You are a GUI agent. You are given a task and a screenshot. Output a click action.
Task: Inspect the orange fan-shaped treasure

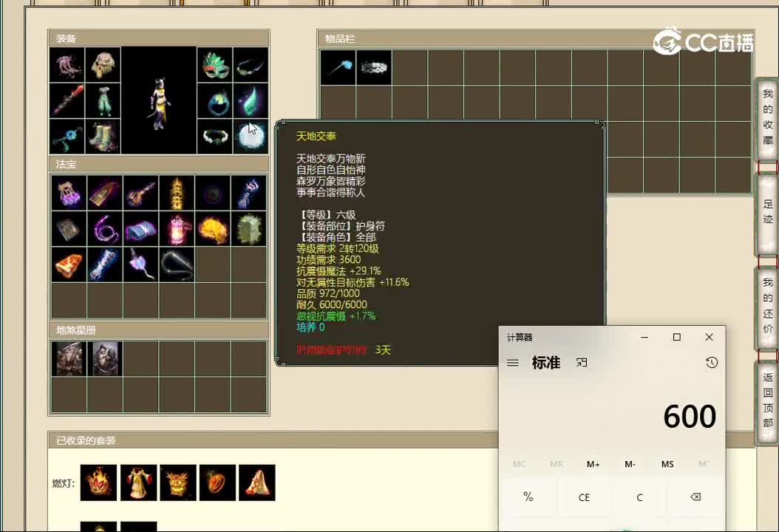click(69, 265)
